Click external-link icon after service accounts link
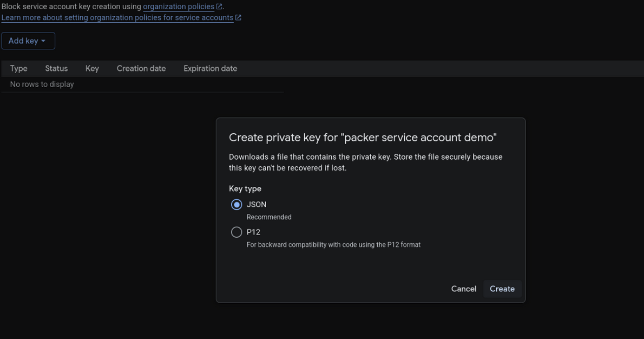Image resolution: width=644 pixels, height=339 pixels. pos(238,17)
